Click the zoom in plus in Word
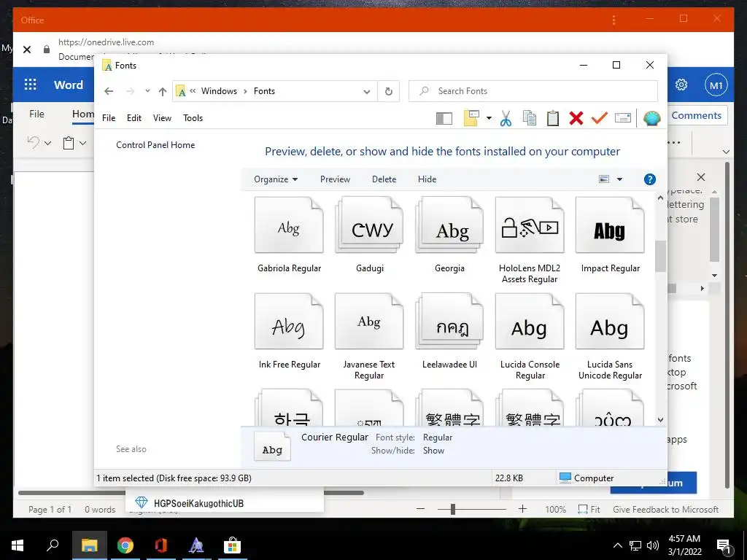This screenshot has height=560, width=747. click(522, 509)
